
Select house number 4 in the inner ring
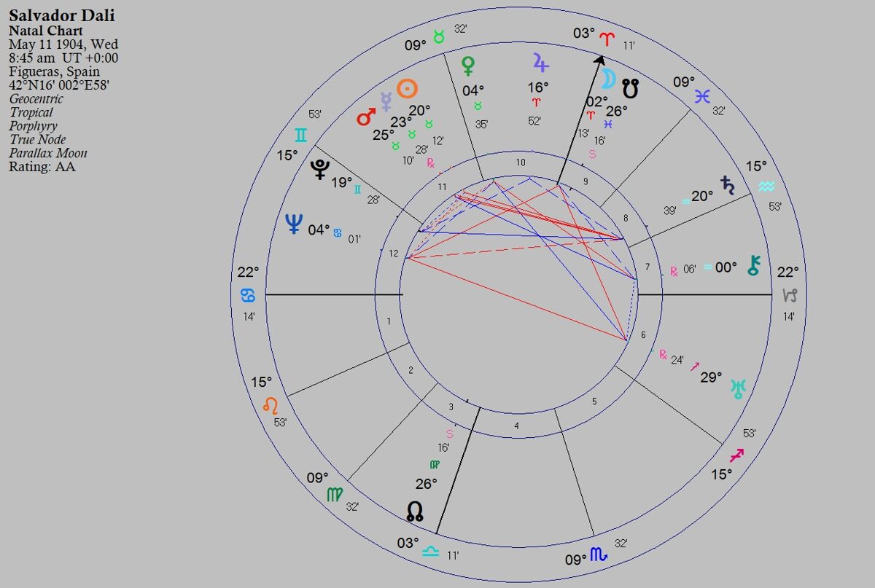tap(517, 426)
